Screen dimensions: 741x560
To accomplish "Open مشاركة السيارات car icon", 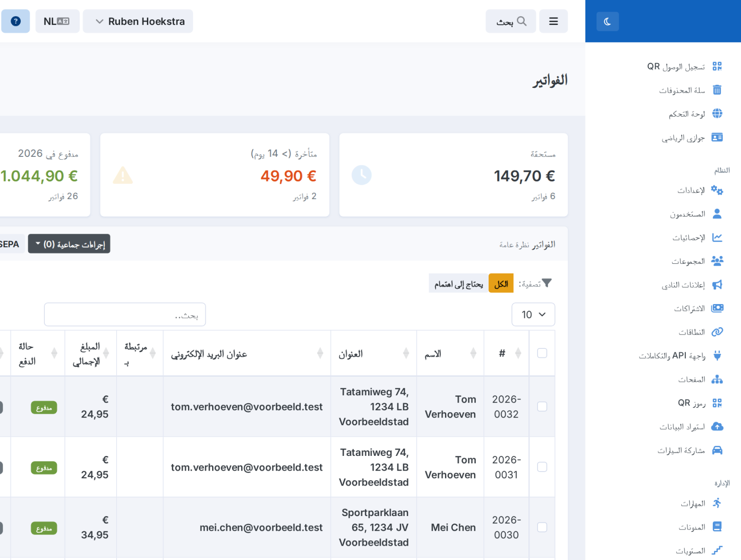I will (x=717, y=450).
